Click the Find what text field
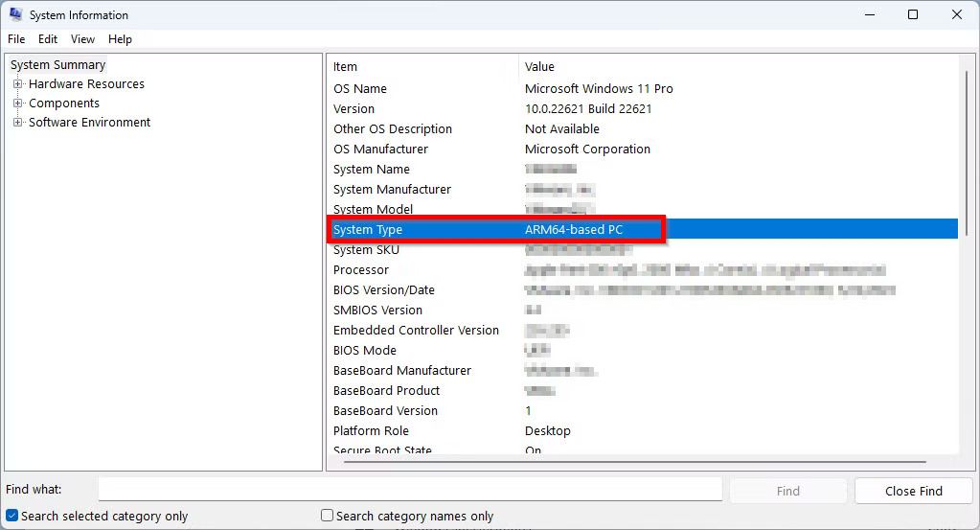This screenshot has height=530, width=980. tap(410, 490)
